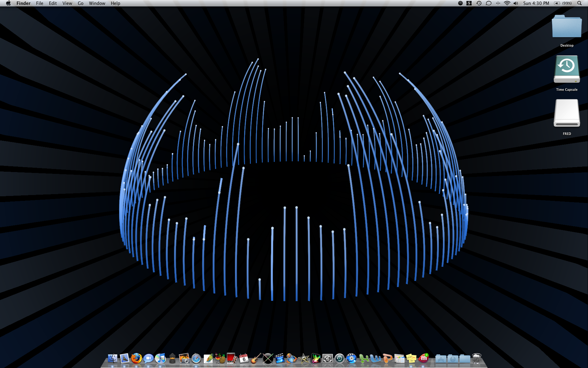This screenshot has width=588, height=368.
Task: Launch System Preferences gear icon
Action: pyautogui.click(x=327, y=358)
